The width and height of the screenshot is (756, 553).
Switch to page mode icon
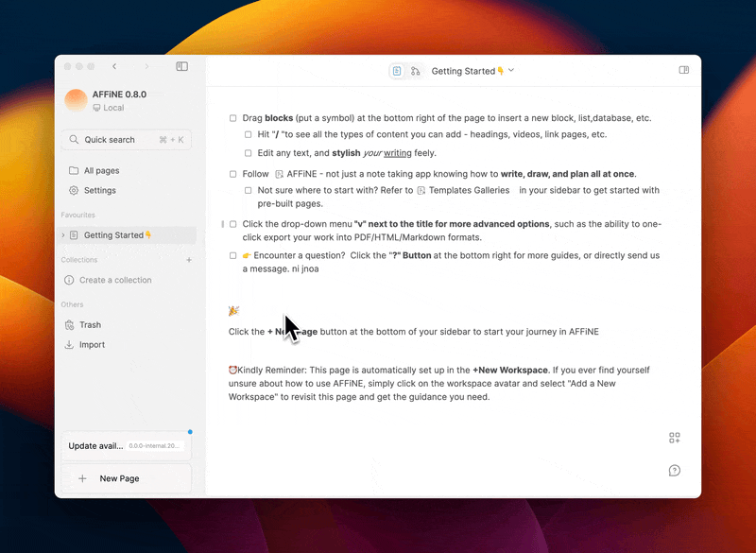tap(397, 71)
